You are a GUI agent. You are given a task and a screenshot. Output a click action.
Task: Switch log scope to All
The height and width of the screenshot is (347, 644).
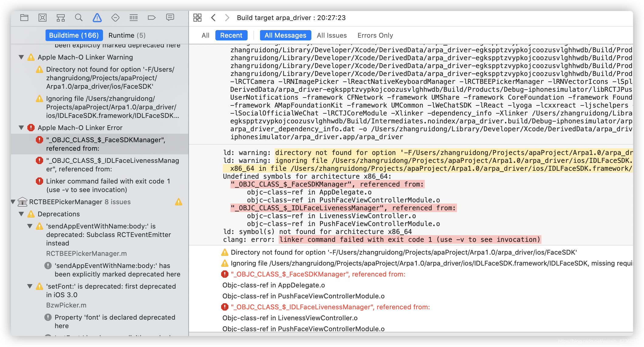(x=205, y=35)
